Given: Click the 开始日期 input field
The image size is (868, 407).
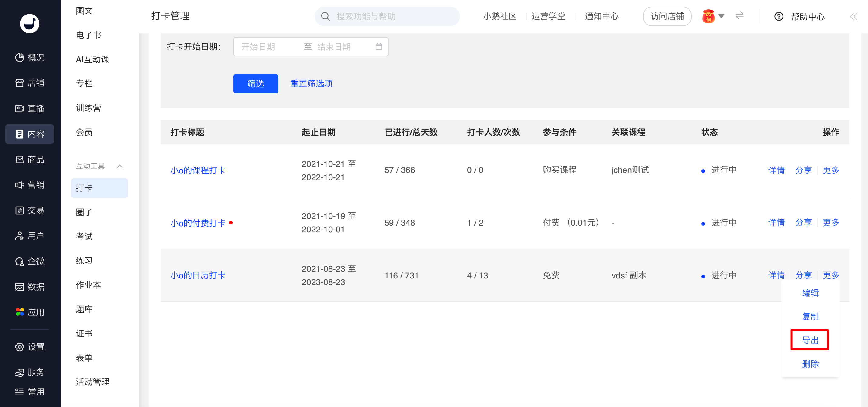Looking at the screenshot, I should pos(259,46).
